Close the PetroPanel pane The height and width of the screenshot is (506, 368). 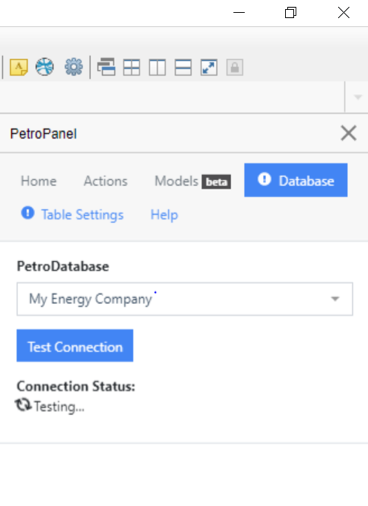349,133
